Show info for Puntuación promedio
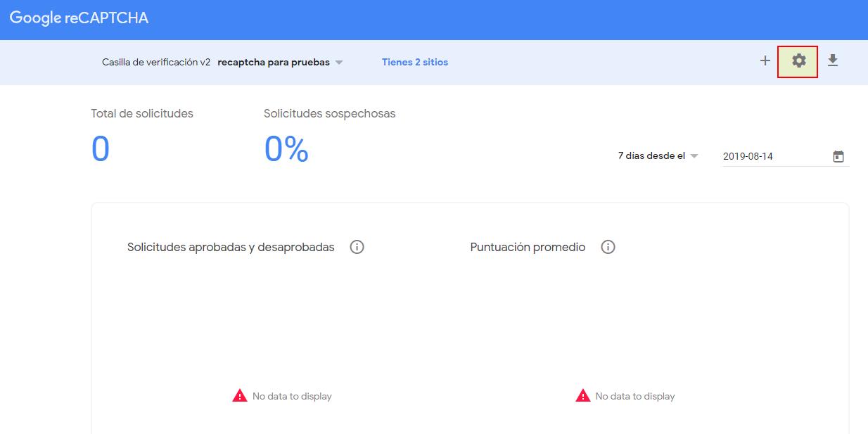Viewport: 868px width, 434px height. [x=608, y=247]
